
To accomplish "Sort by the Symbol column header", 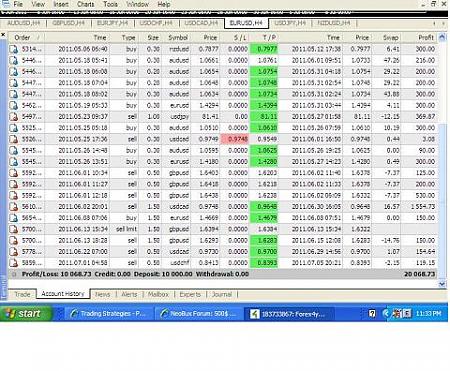I will coord(178,37).
